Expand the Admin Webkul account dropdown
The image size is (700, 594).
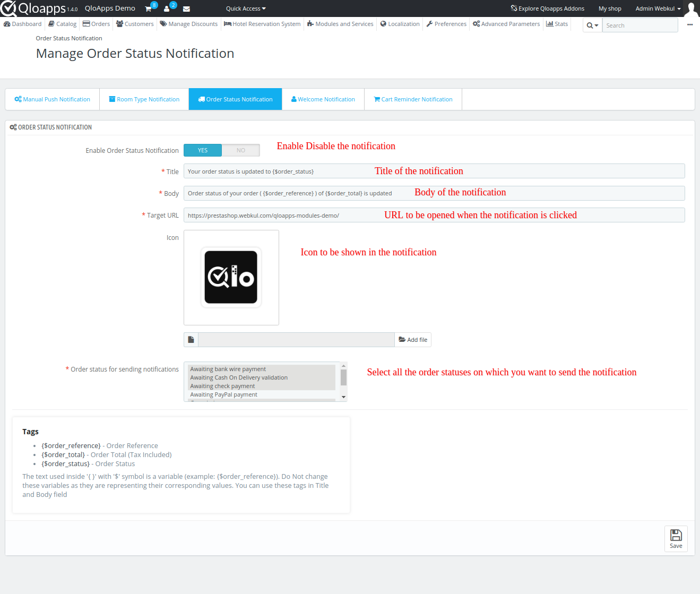coord(658,8)
